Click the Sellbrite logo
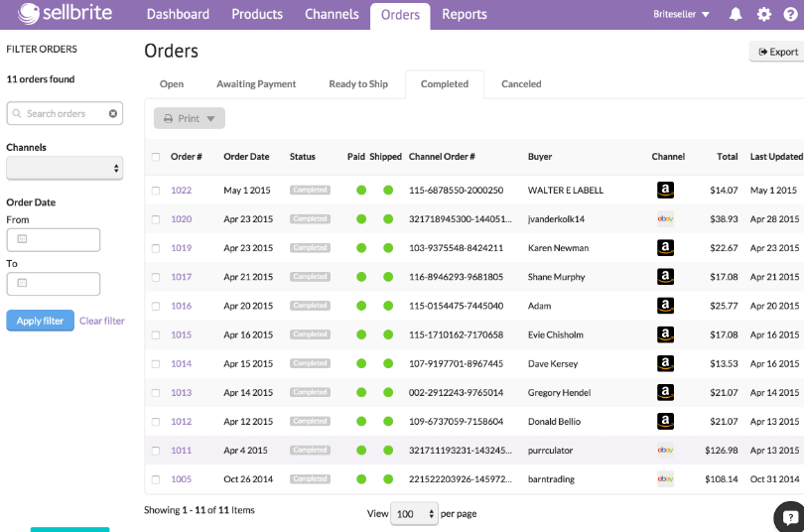The image size is (804, 532). click(x=65, y=13)
